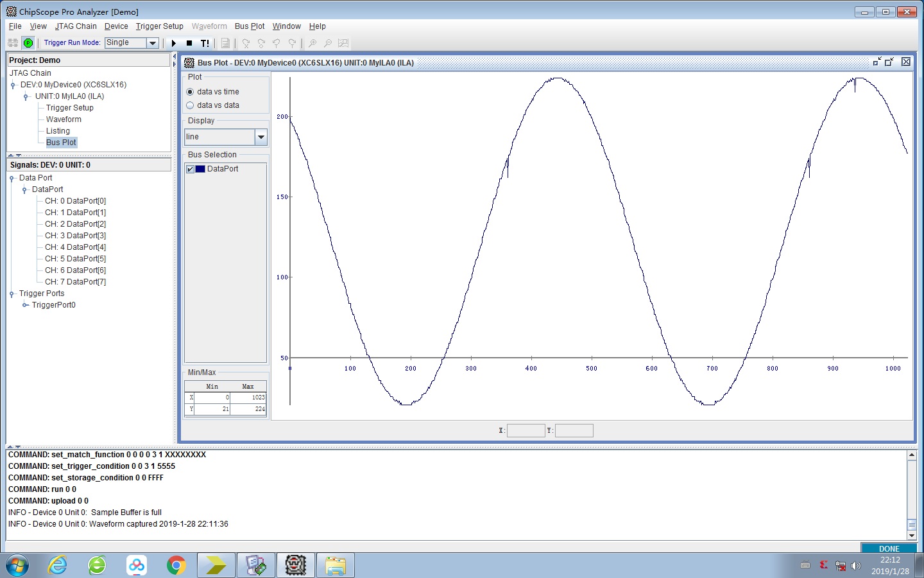The width and height of the screenshot is (924, 578).
Task: Click the Zoom Out magnifier icon
Action: point(329,43)
